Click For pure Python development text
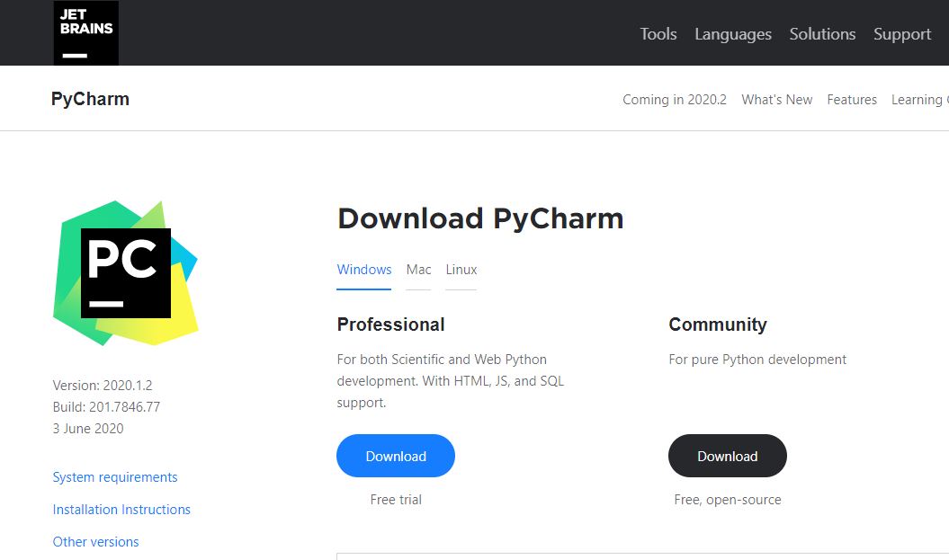Image resolution: width=949 pixels, height=560 pixels. pyautogui.click(x=757, y=360)
